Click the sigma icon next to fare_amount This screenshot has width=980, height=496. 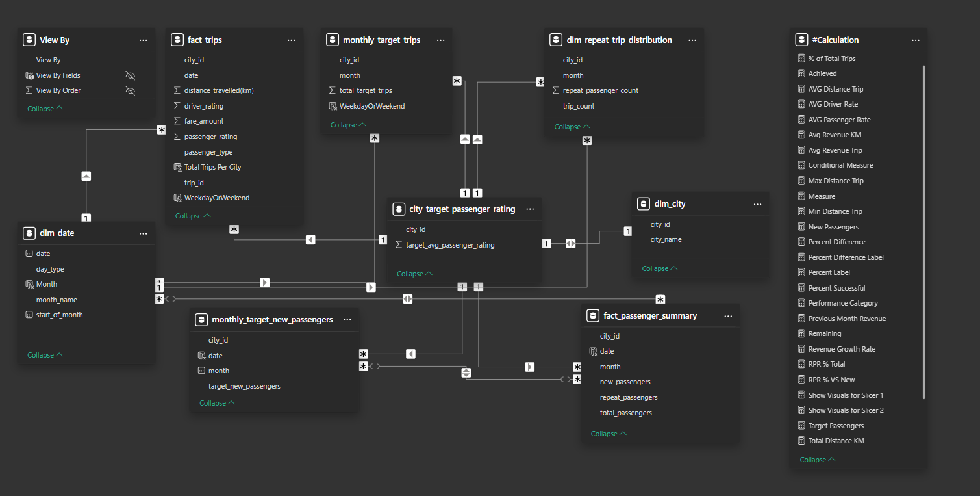[177, 121]
